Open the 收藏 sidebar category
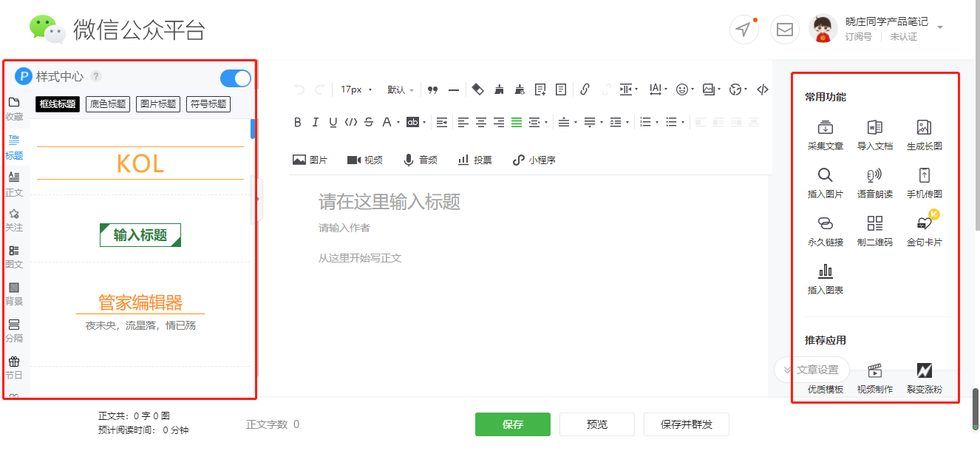The image size is (980, 451). click(14, 109)
